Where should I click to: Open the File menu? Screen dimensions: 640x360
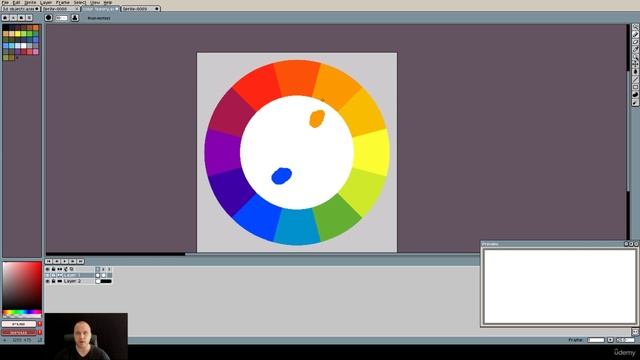click(5, 2)
